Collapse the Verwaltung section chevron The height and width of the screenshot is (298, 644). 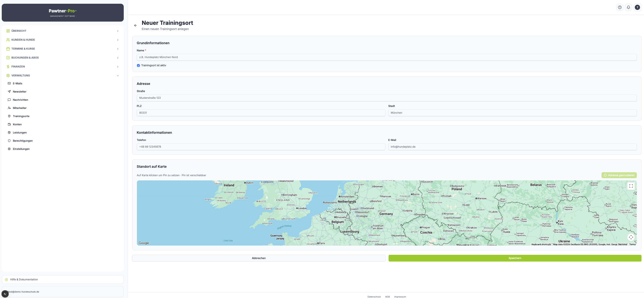point(118,76)
